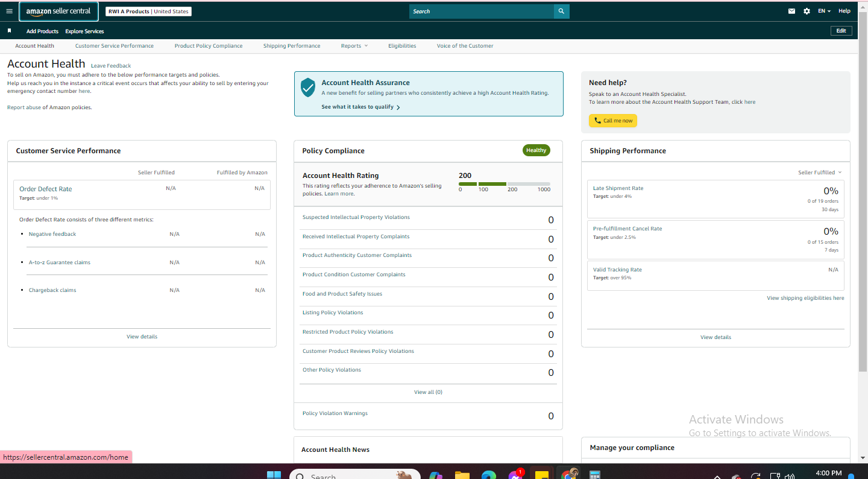Open the Product Policy Compliance tab

pos(209,46)
